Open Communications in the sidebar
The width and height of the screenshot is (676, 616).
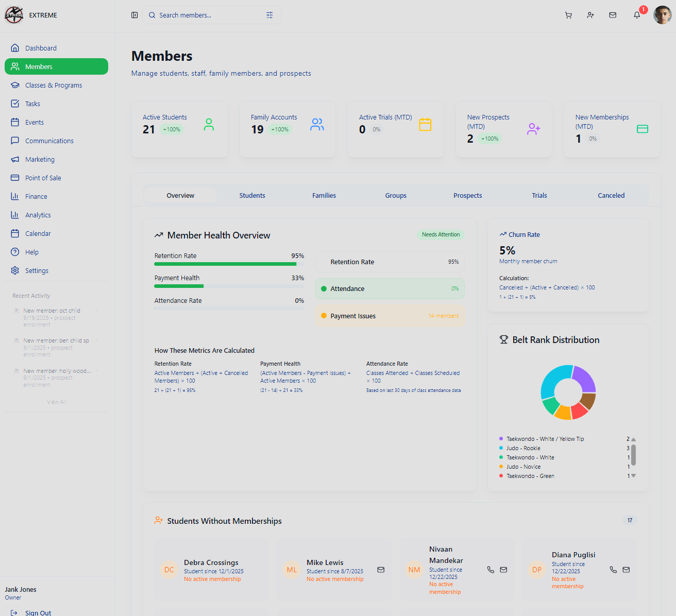[x=56, y=141]
